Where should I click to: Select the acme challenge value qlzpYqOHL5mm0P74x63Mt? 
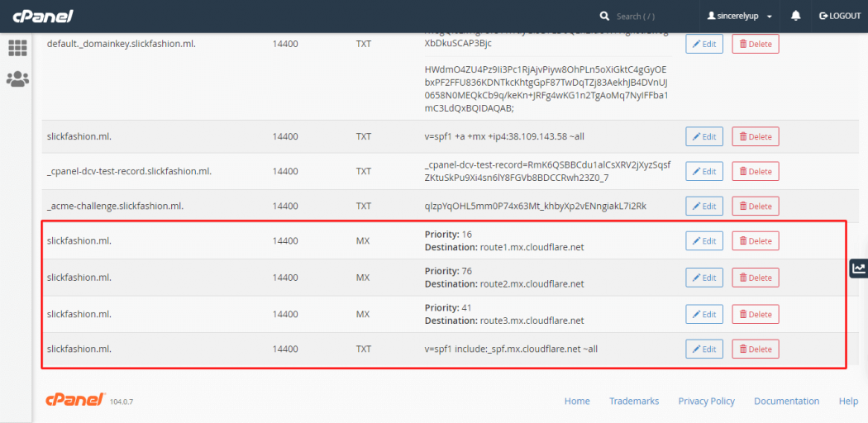(536, 207)
